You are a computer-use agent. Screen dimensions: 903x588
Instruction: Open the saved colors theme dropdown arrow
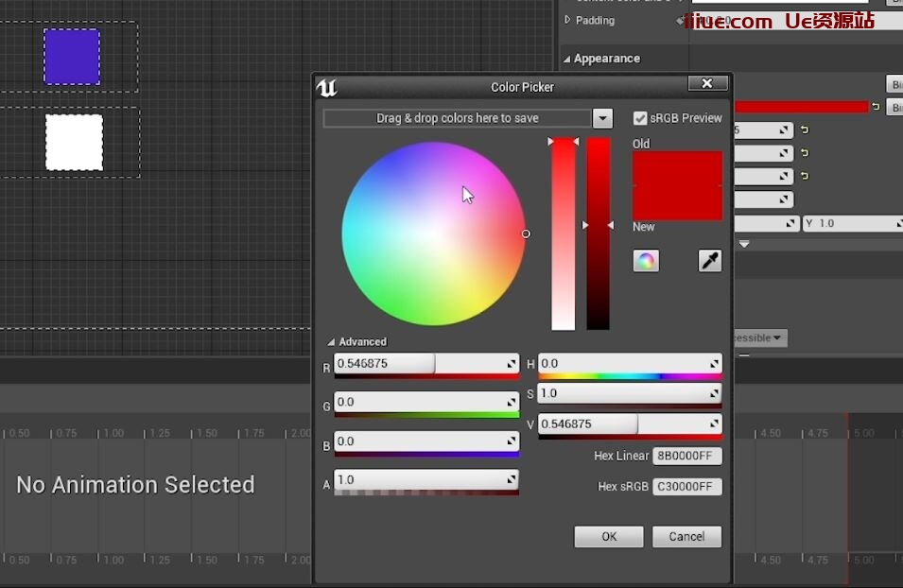pyautogui.click(x=602, y=118)
